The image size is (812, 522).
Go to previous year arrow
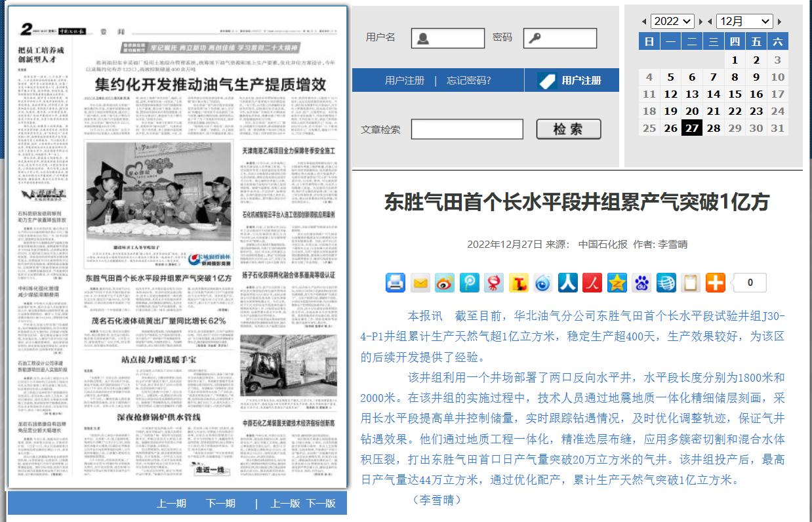tap(644, 22)
